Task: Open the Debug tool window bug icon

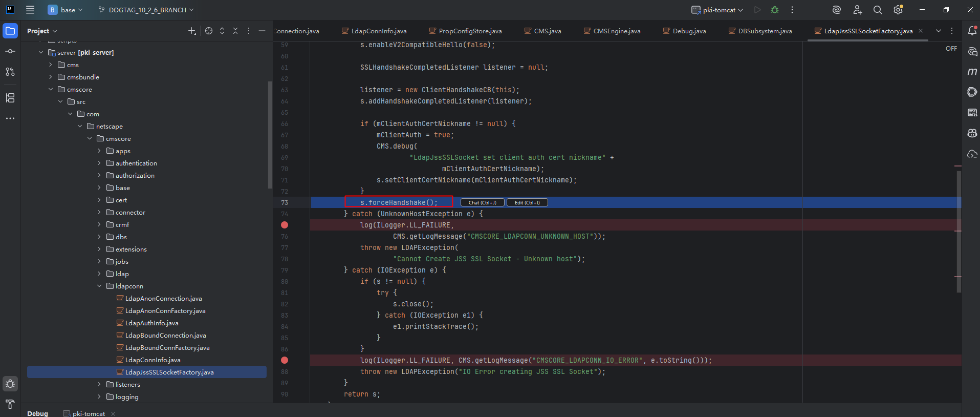Action: click(x=10, y=384)
